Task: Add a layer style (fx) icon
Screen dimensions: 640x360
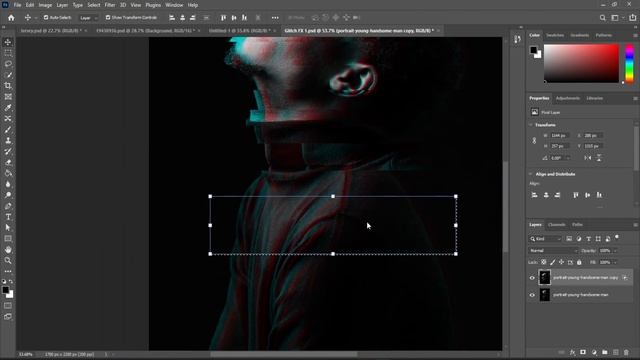Action: [x=572, y=352]
